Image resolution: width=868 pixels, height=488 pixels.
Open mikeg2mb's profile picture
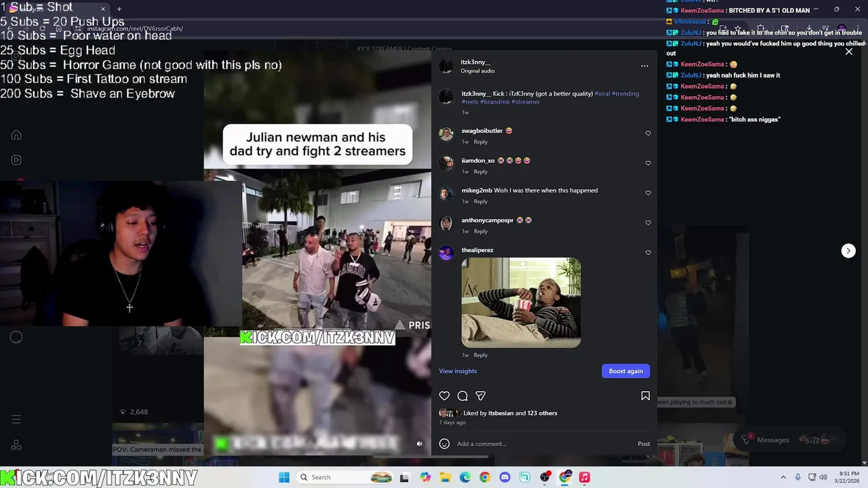(x=446, y=193)
